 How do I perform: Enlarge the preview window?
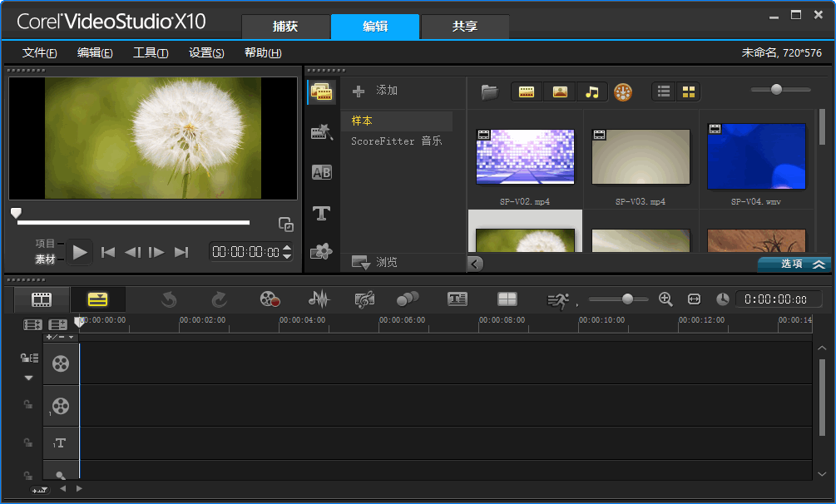click(x=286, y=225)
